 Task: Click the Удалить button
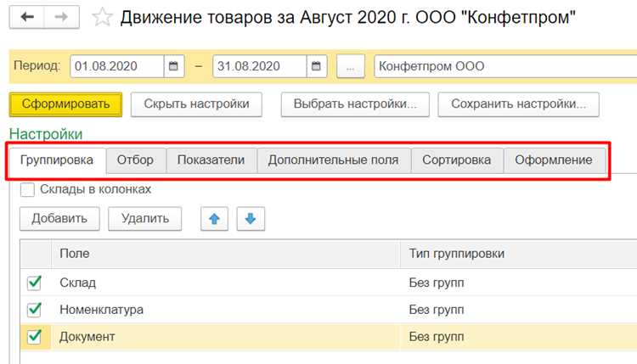click(x=145, y=219)
